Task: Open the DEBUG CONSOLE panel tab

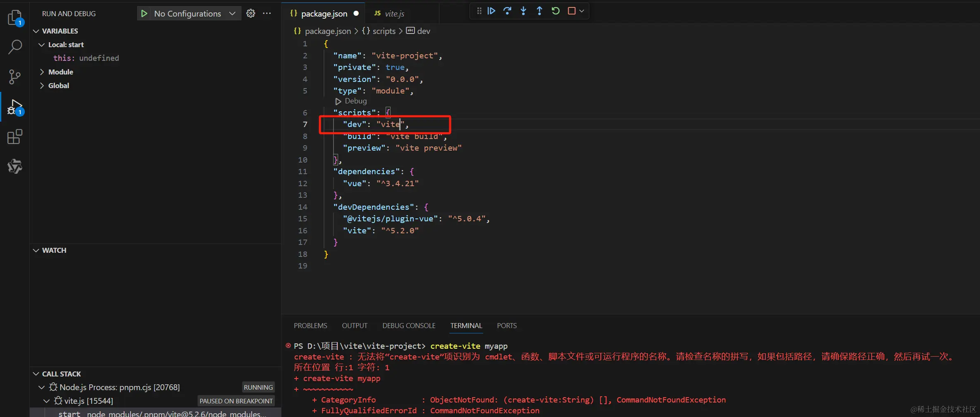Action: [x=409, y=326]
